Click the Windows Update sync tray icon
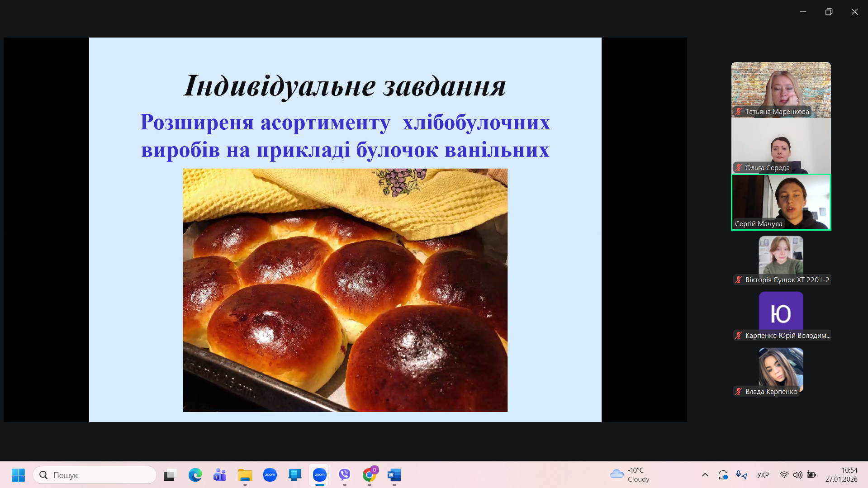Viewport: 868px width, 488px height. point(723,475)
